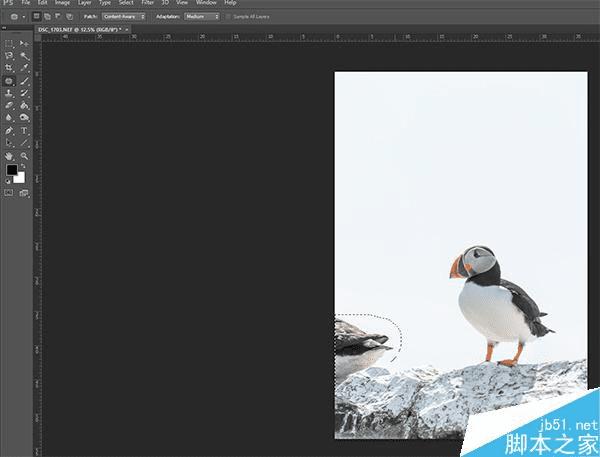The image size is (600, 457).
Task: Select the Rectangular Marquee tool
Action: tap(9, 44)
